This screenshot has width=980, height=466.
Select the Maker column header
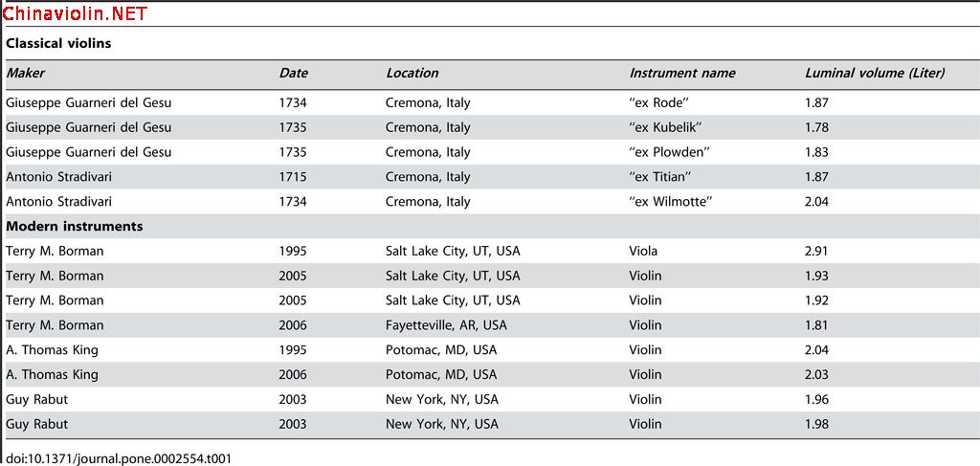pos(26,73)
